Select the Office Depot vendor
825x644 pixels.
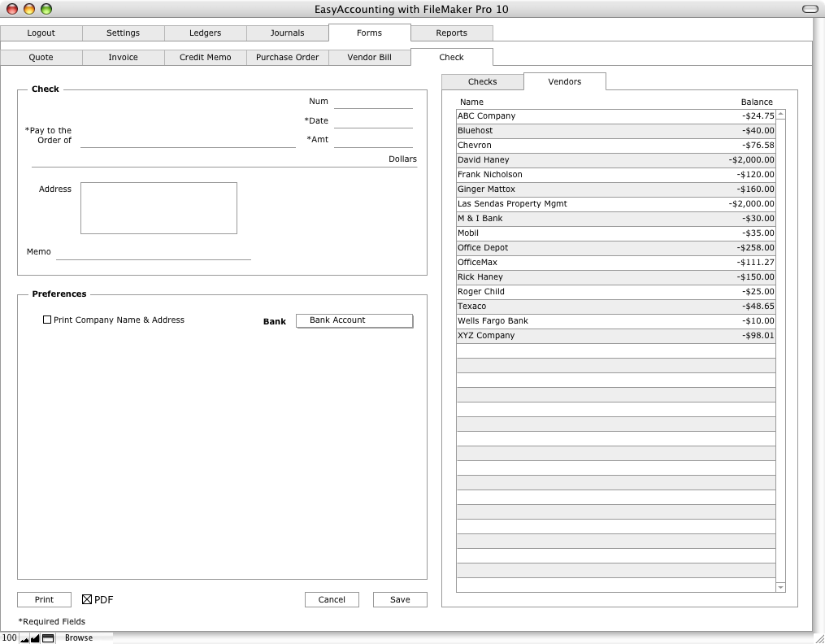616,248
